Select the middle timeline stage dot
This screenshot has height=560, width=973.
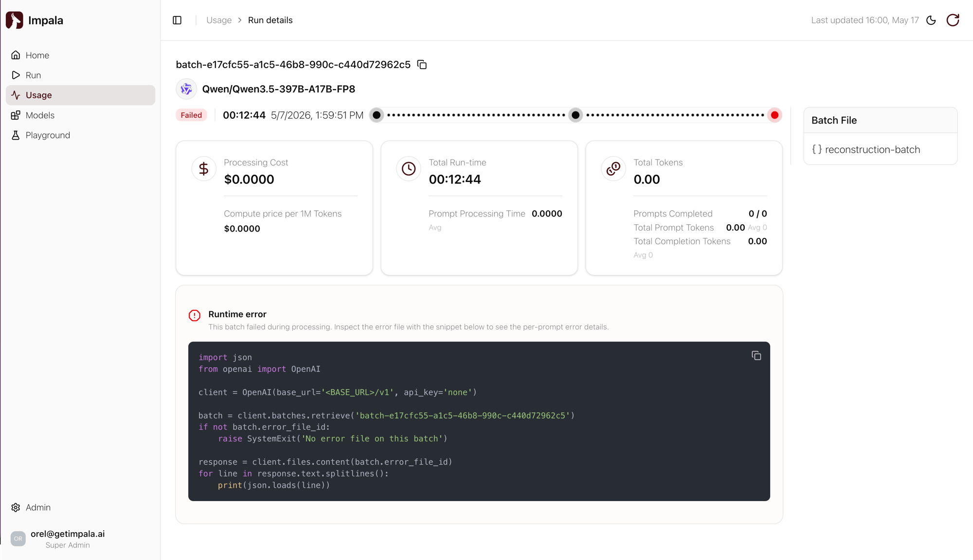pos(576,115)
